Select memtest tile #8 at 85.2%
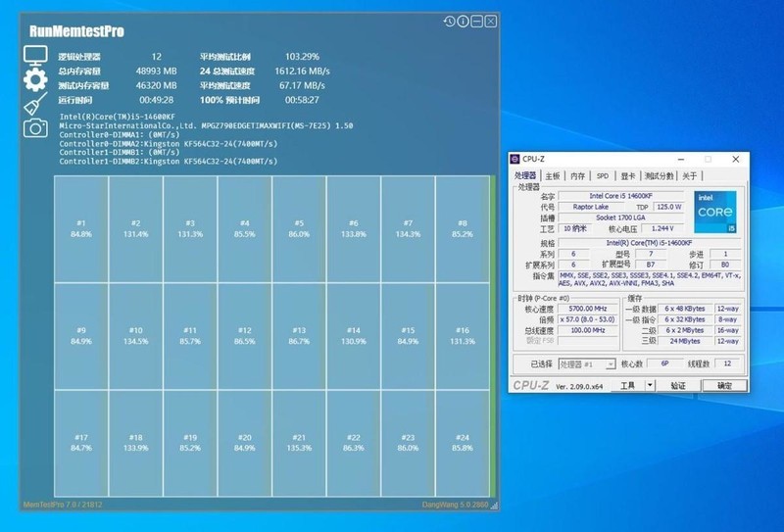This screenshot has height=532, width=784. click(x=463, y=229)
